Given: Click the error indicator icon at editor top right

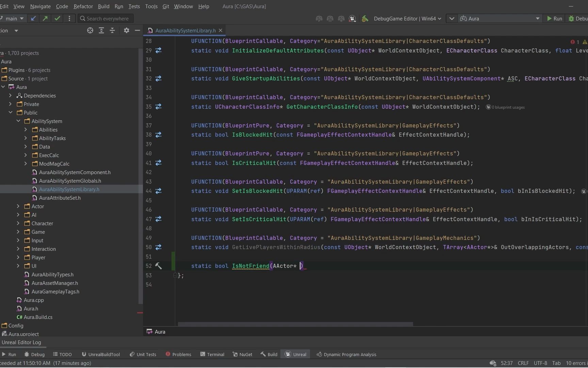Looking at the screenshot, I should coord(573,42).
